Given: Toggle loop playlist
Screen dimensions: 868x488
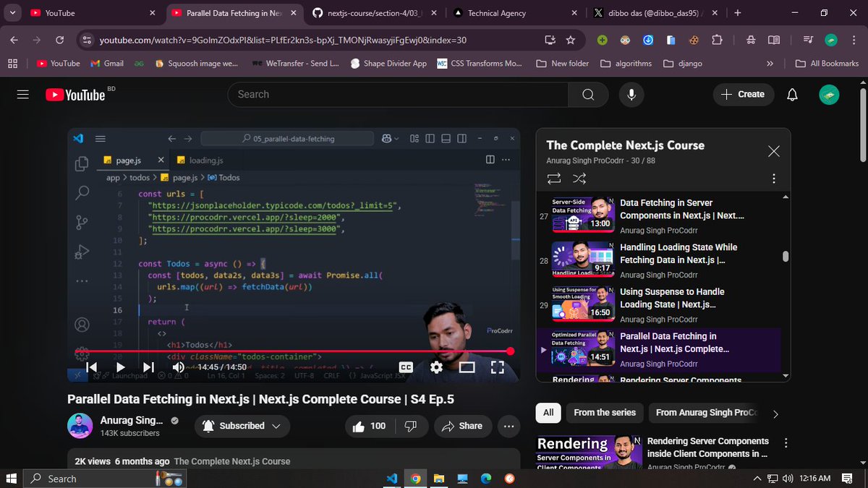Looking at the screenshot, I should pos(554,179).
